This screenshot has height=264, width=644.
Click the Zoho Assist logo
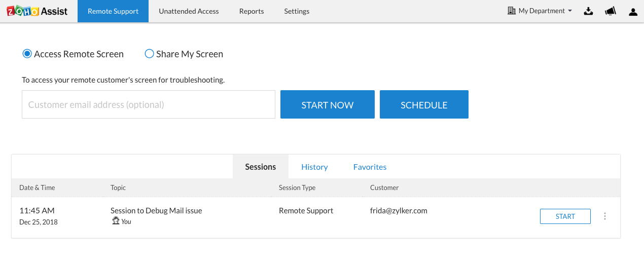37,11
